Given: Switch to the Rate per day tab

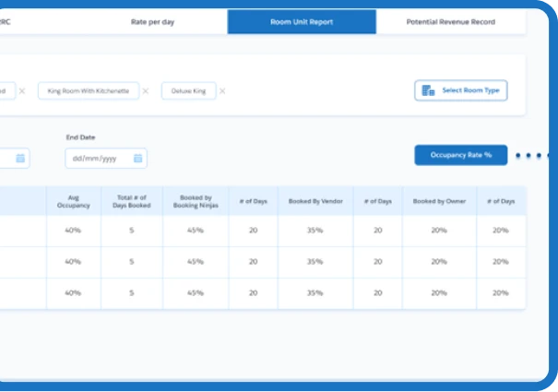Looking at the screenshot, I should tap(155, 21).
